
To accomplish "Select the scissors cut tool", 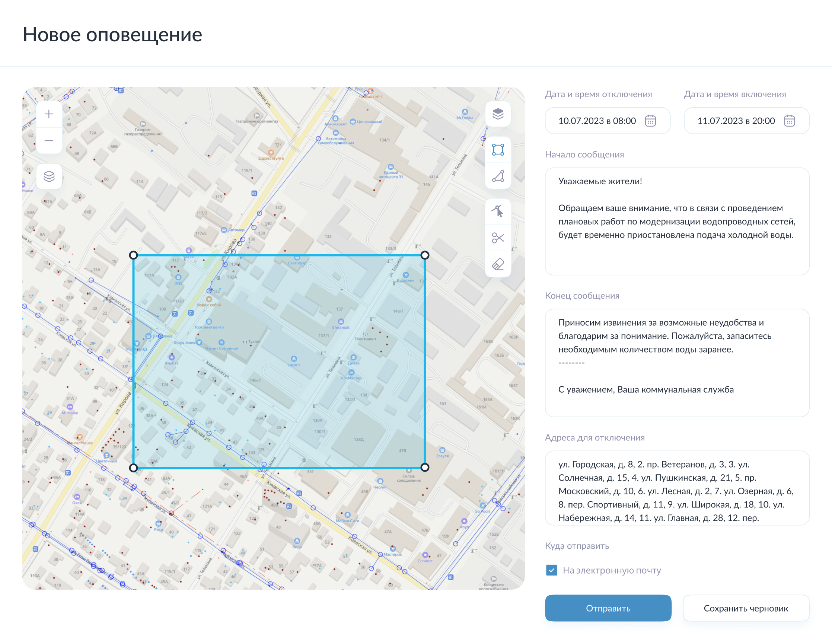I will (498, 237).
